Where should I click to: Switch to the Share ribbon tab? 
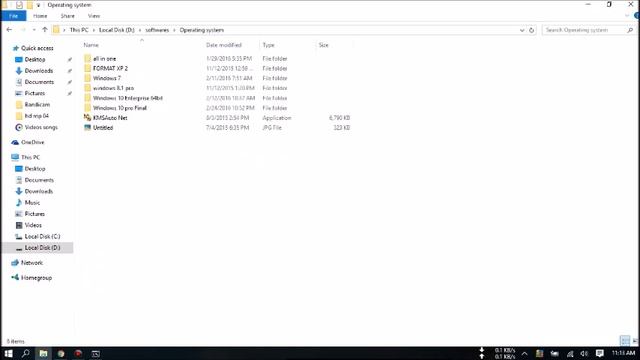[x=68, y=16]
